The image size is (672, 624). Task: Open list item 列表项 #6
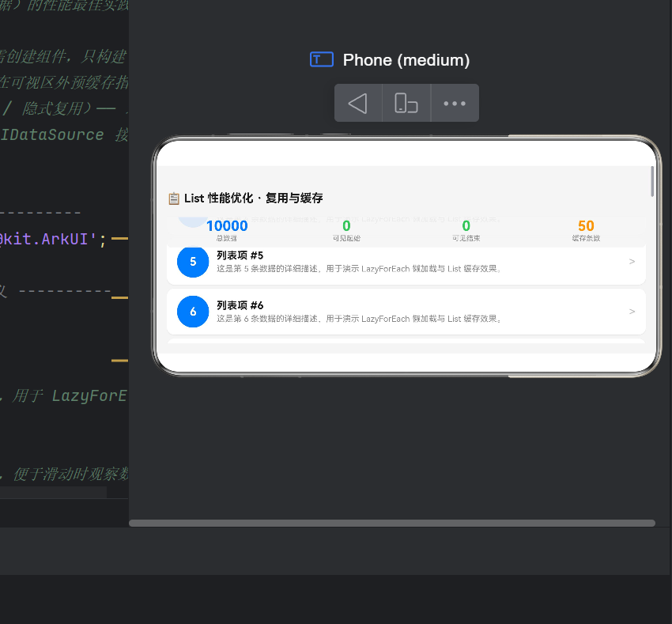(406, 312)
